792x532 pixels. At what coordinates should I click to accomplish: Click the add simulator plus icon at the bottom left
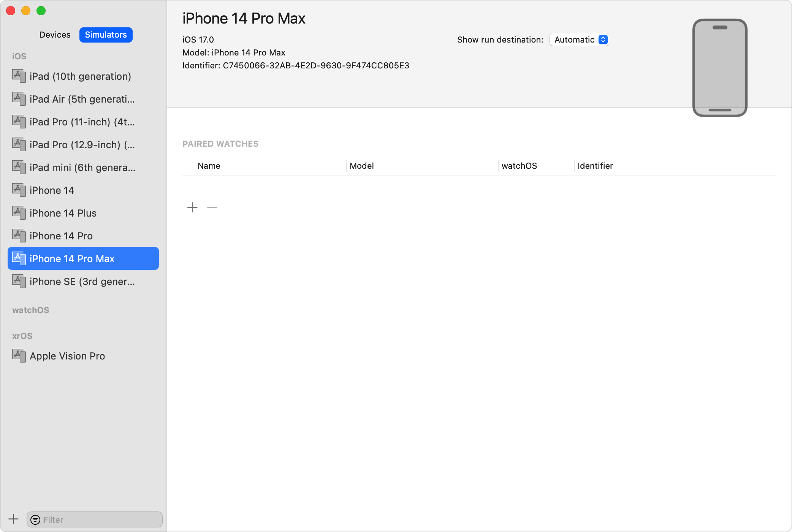(x=14, y=519)
